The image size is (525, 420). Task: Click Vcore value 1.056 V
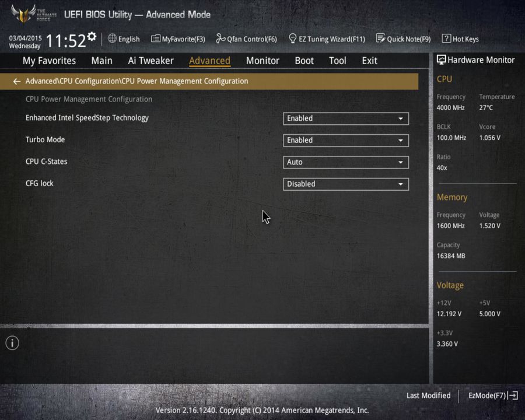click(x=490, y=138)
